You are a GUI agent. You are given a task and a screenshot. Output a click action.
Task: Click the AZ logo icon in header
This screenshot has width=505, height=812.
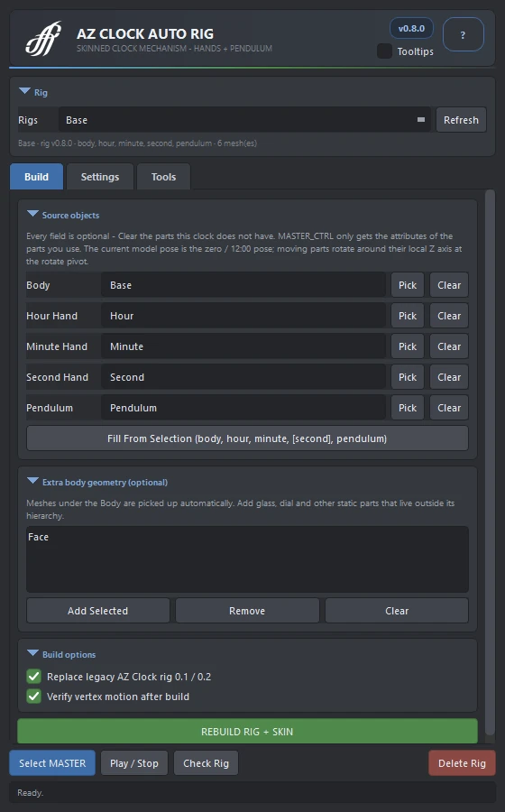coord(43,38)
